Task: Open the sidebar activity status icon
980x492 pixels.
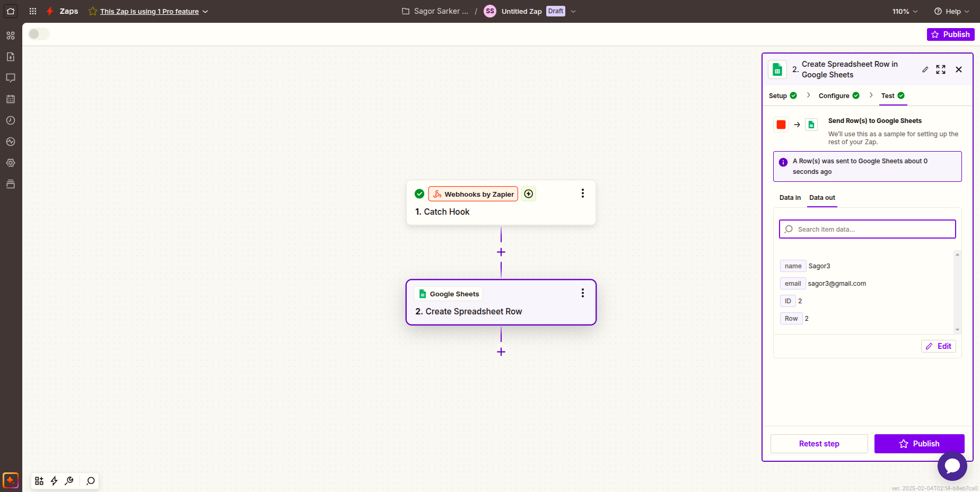Action: pos(11,142)
